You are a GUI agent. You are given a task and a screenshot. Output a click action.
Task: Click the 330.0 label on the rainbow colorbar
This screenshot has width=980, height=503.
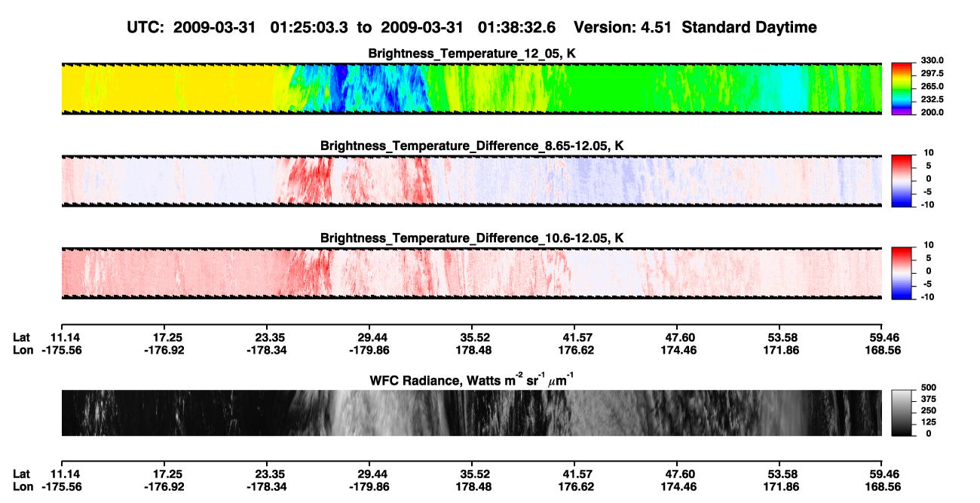[x=931, y=61]
